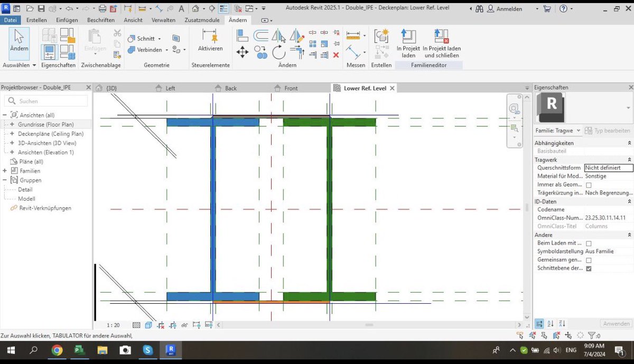Open the Datei menu
This screenshot has width=634, height=364.
tap(11, 20)
